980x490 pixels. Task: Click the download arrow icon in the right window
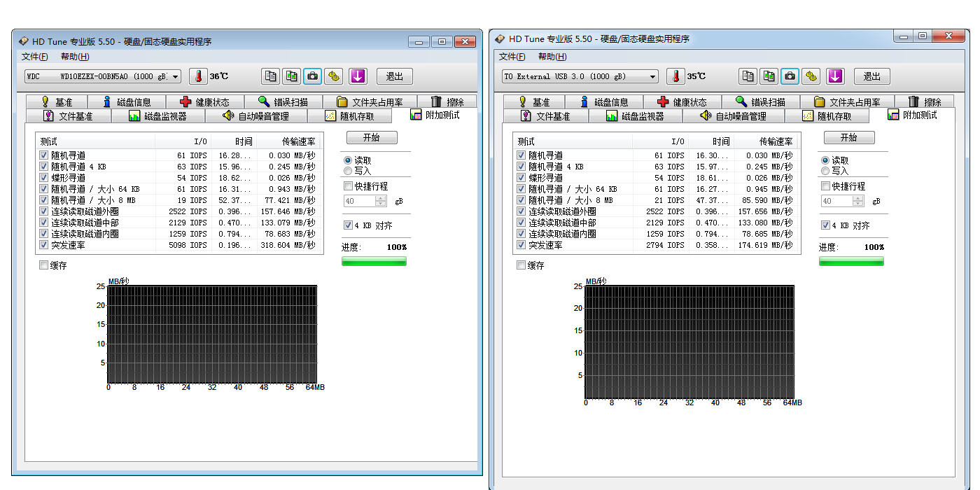tap(836, 77)
